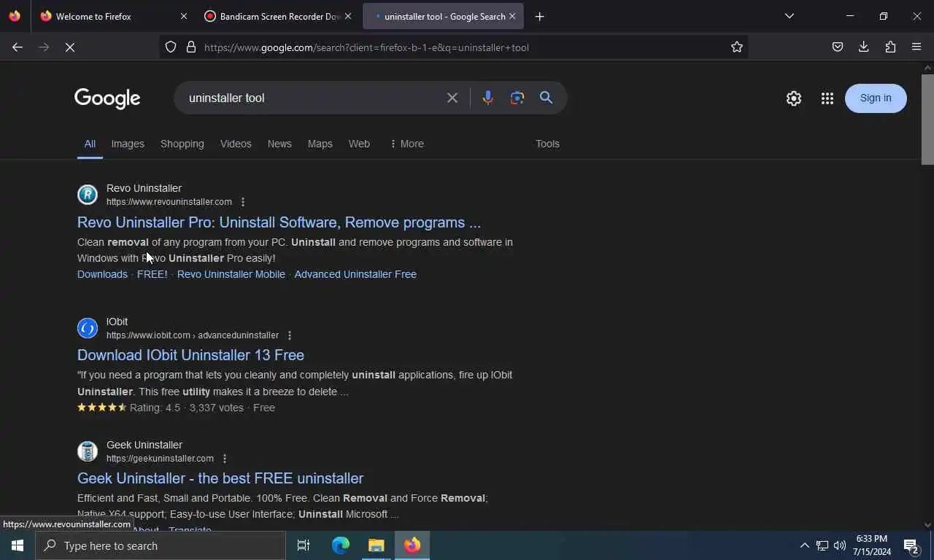Click the Google logo
This screenshot has width=934, height=560.
(107, 98)
